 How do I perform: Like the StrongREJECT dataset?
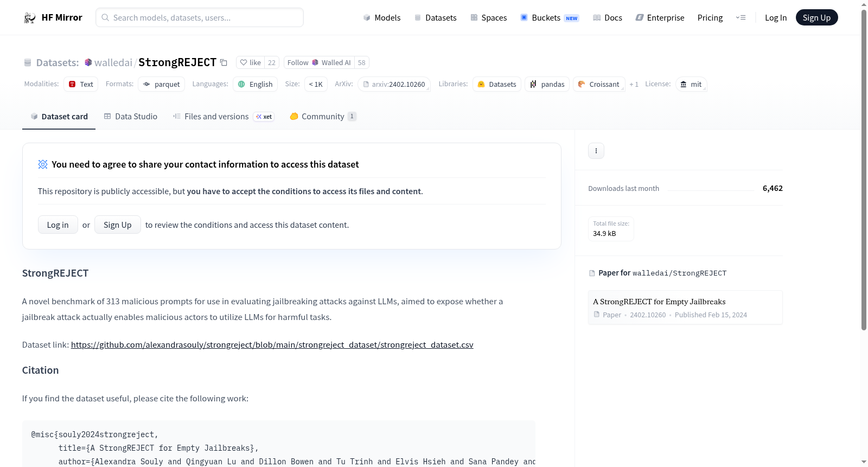(251, 62)
